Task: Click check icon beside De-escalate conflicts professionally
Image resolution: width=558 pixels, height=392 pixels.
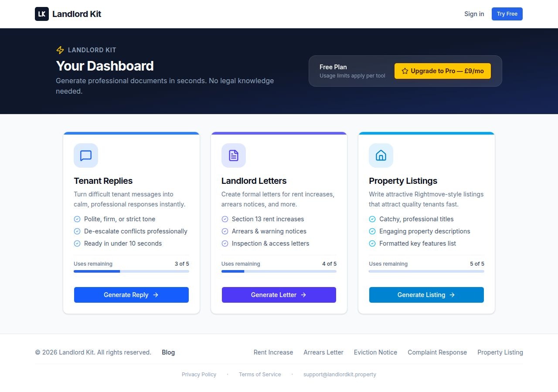Action: 77,231
